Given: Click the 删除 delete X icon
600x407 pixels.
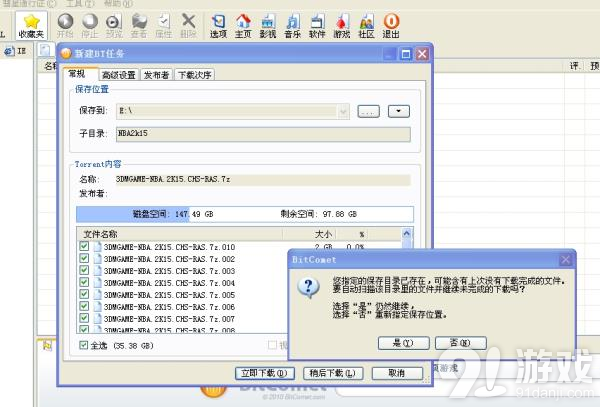Looking at the screenshot, I should point(188,25).
